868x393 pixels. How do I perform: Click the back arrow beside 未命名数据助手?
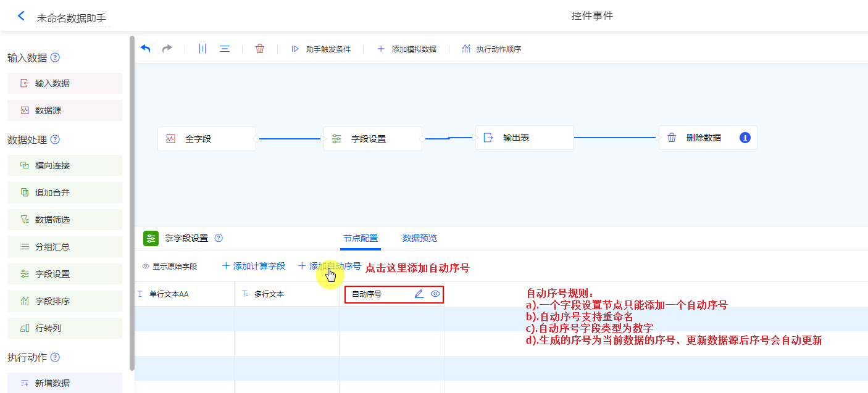pyautogui.click(x=21, y=16)
